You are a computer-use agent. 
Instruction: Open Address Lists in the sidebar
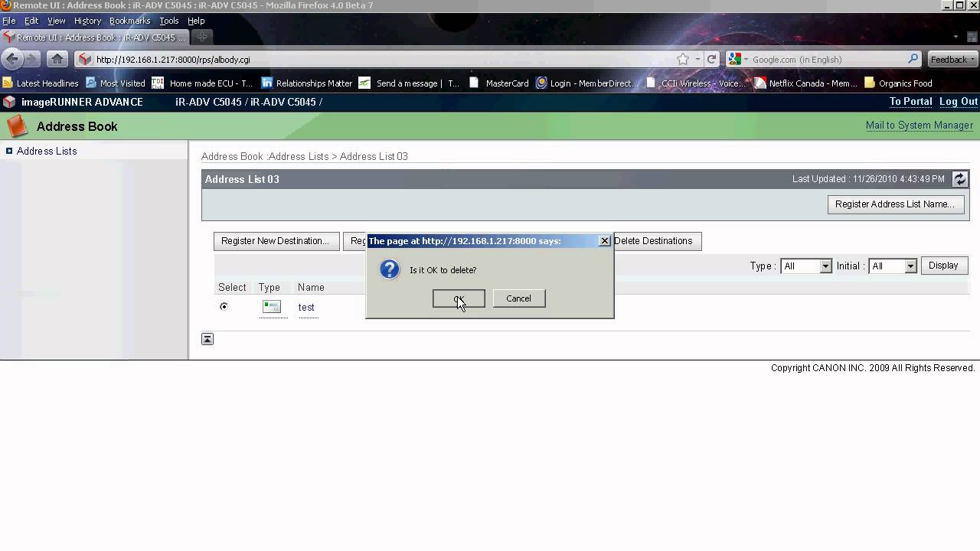click(x=47, y=151)
